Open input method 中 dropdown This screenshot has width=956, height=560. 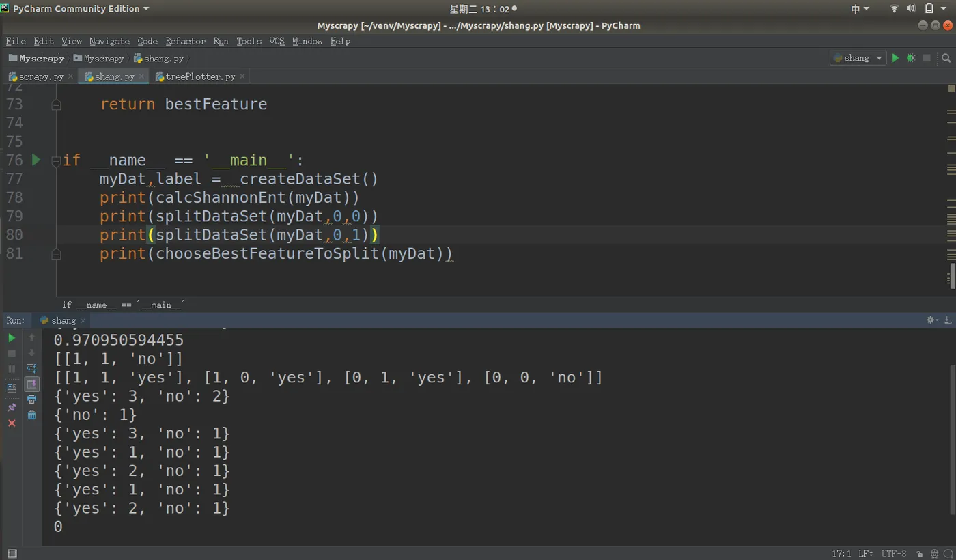pos(860,8)
